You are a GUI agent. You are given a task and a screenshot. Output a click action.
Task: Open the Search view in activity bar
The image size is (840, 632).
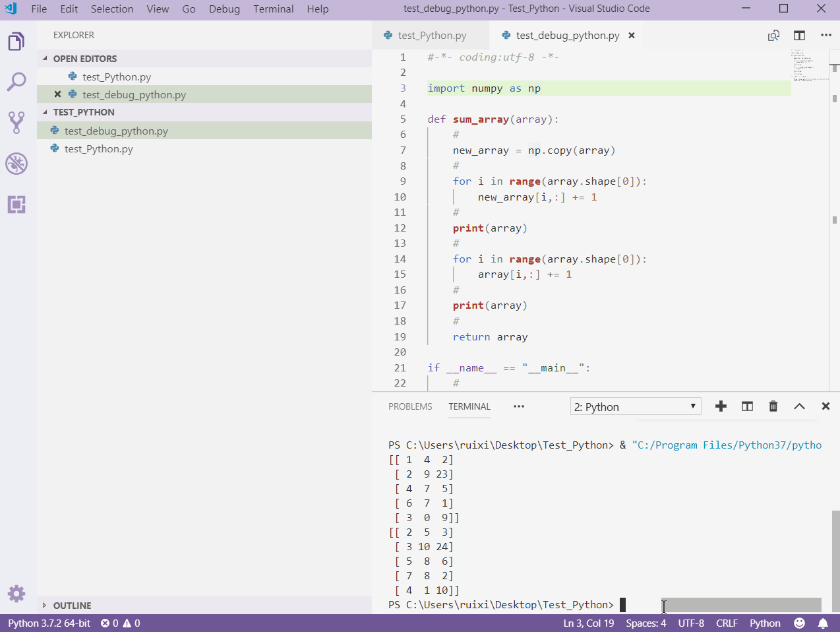pyautogui.click(x=16, y=82)
